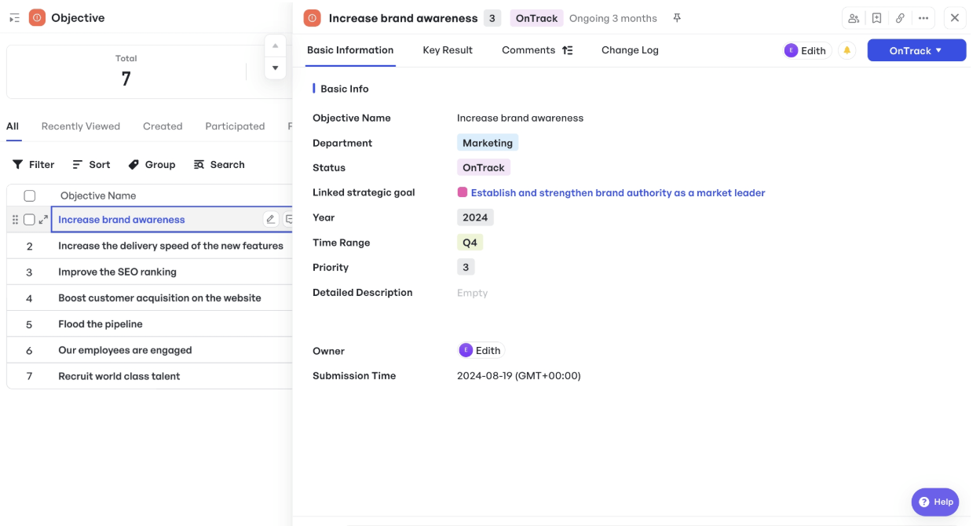Viewport: 980px width, 526px height.
Task: Bookmark this objective with the bookmark icon
Action: point(876,18)
